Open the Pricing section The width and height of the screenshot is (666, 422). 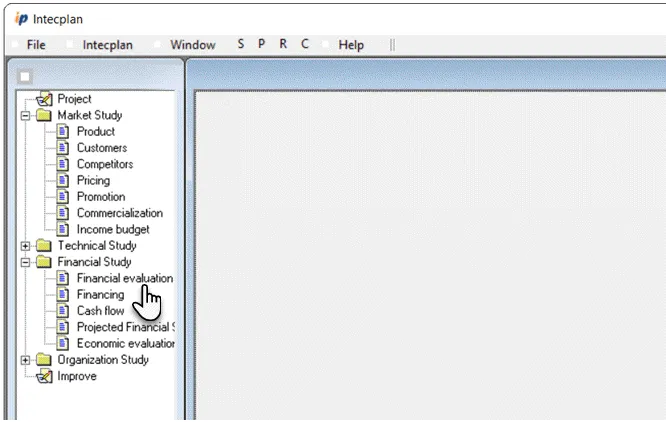pos(93,180)
